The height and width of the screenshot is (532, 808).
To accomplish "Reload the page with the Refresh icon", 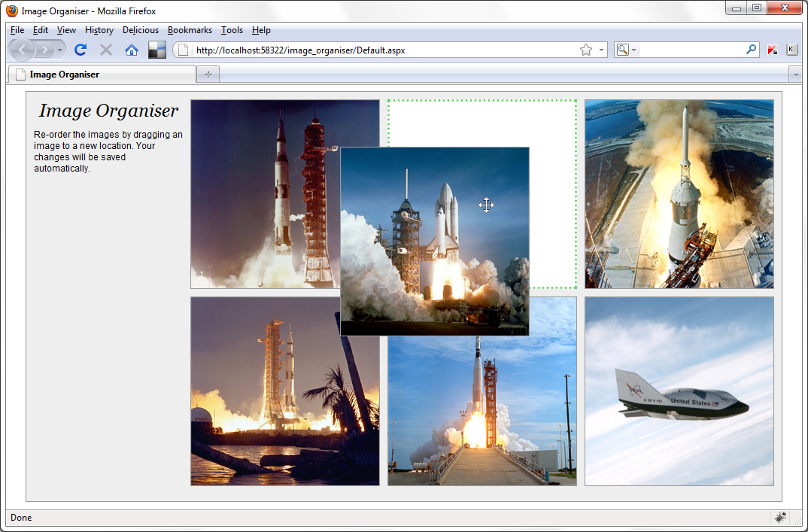I will coord(80,50).
